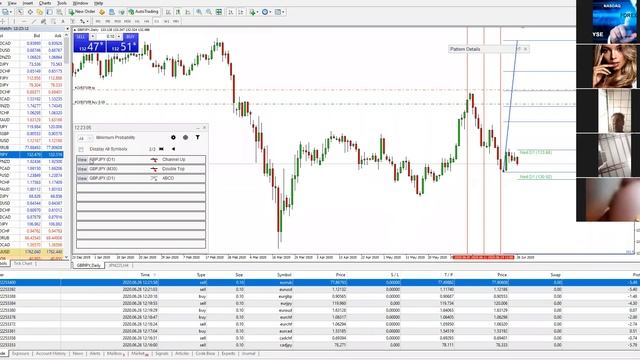This screenshot has height=360, width=640.
Task: Select the trendline drawing tool
Action: pos(34,21)
